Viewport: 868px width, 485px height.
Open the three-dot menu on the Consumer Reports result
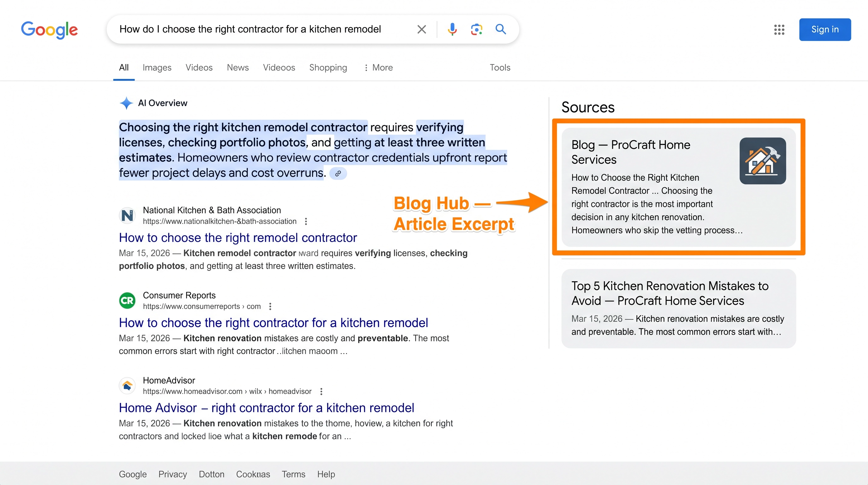pos(270,306)
